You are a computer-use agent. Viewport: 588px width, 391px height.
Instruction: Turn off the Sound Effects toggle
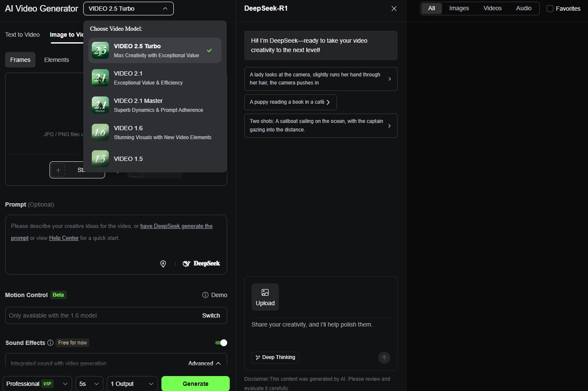221,343
